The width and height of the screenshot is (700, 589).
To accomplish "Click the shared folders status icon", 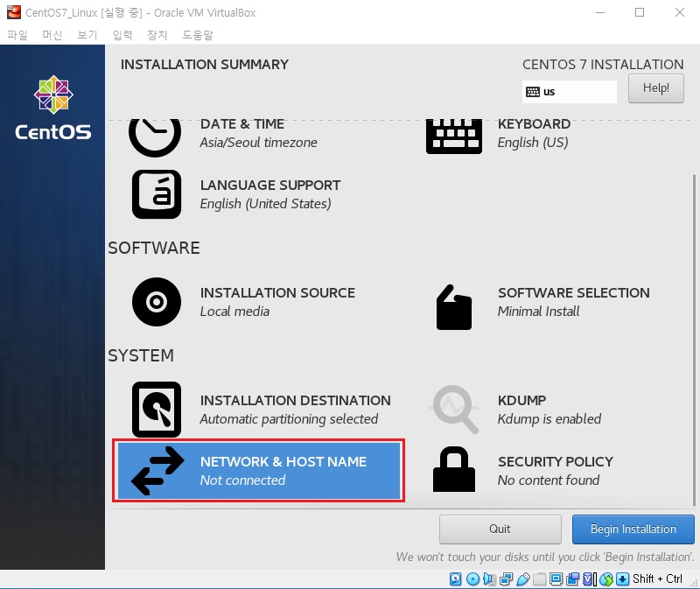I will click(x=539, y=579).
